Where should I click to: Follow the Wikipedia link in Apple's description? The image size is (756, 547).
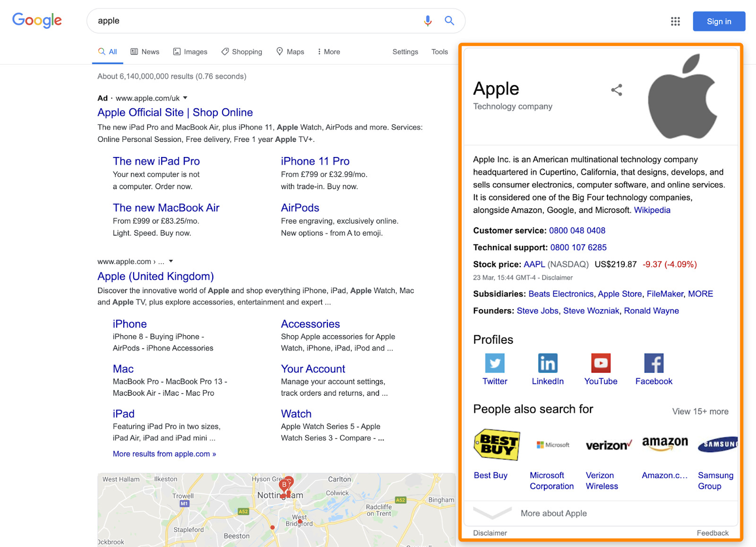tap(652, 210)
